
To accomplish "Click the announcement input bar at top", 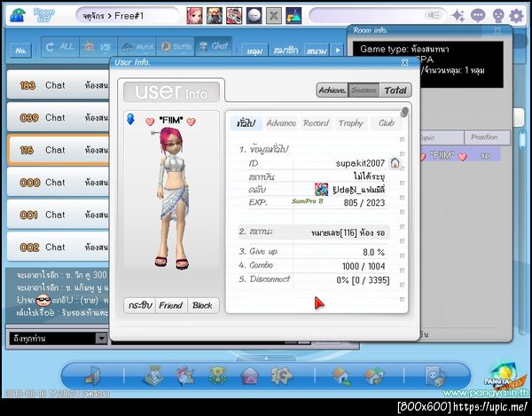I will point(378,15).
